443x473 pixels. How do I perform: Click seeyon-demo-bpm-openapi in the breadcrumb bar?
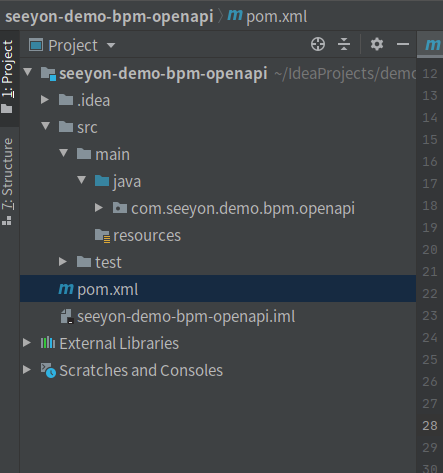pyautogui.click(x=109, y=16)
